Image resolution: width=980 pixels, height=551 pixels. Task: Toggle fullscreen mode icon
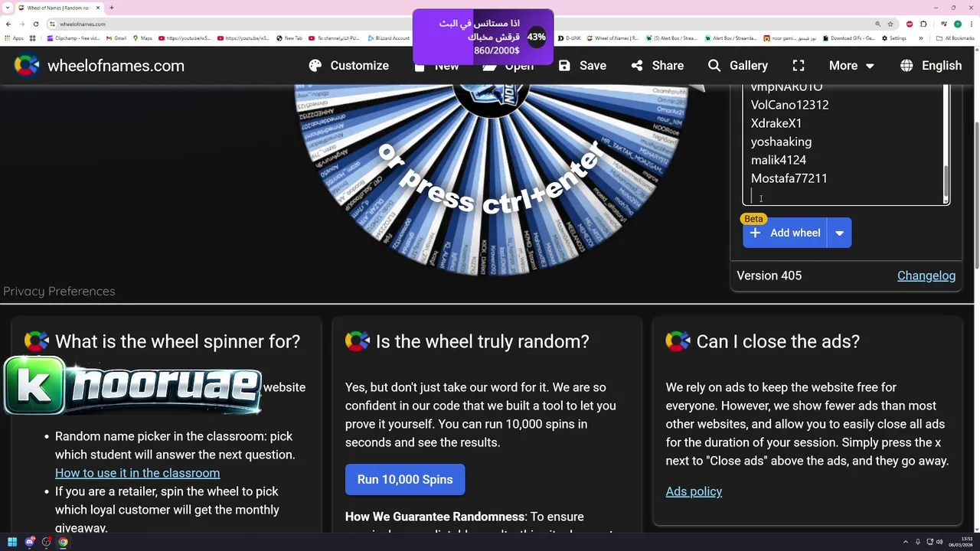pyautogui.click(x=799, y=66)
